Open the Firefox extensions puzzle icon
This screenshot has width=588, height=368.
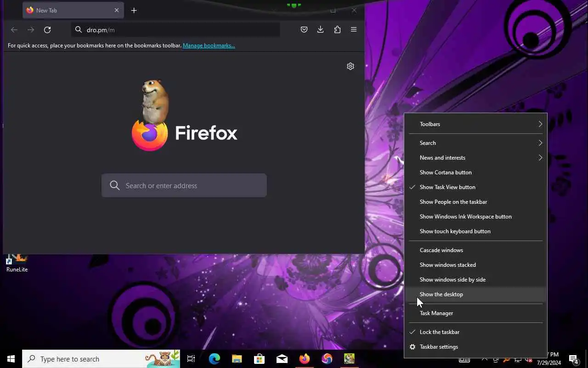pos(337,29)
